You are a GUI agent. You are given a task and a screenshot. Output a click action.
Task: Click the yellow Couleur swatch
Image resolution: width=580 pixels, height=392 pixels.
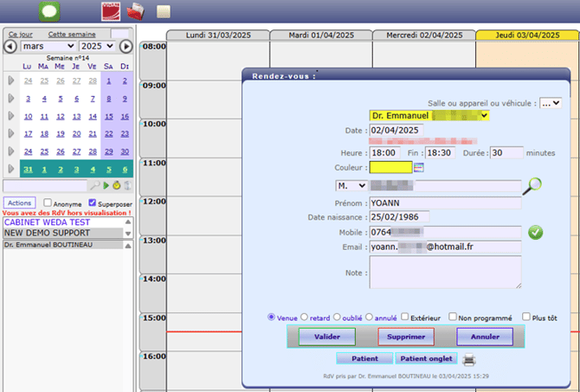point(390,167)
